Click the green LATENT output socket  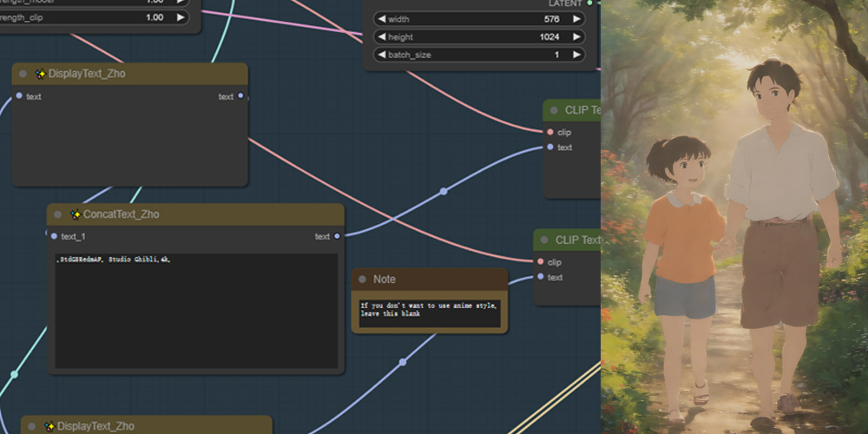pyautogui.click(x=589, y=3)
